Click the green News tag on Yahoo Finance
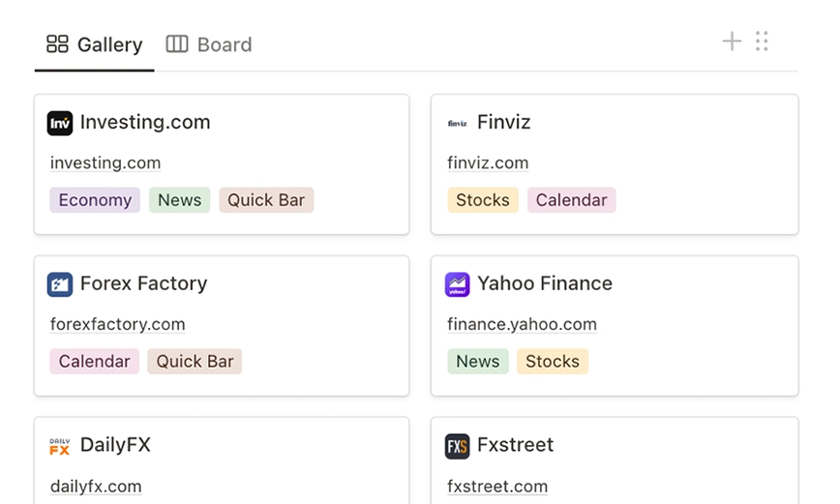Viewport: 840px width, 504px height. point(477,362)
